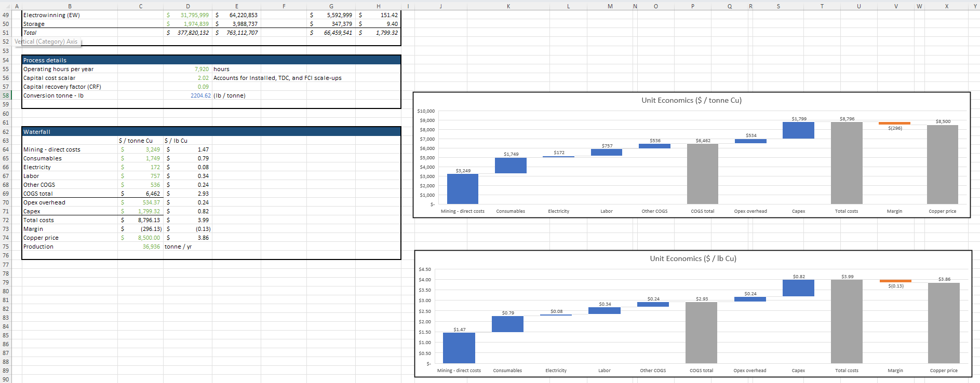Select the '$ / lb Cu' column heading cell
The width and height of the screenshot is (980, 383).
point(187,141)
